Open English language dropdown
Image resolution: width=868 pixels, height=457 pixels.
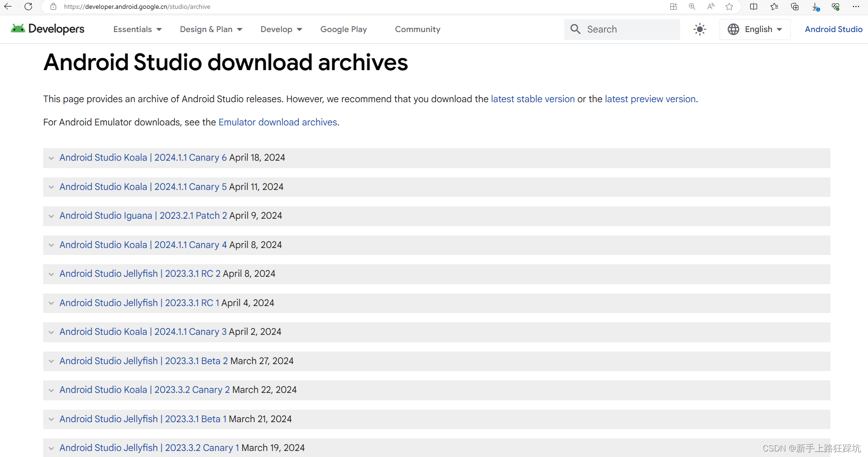[x=755, y=29]
